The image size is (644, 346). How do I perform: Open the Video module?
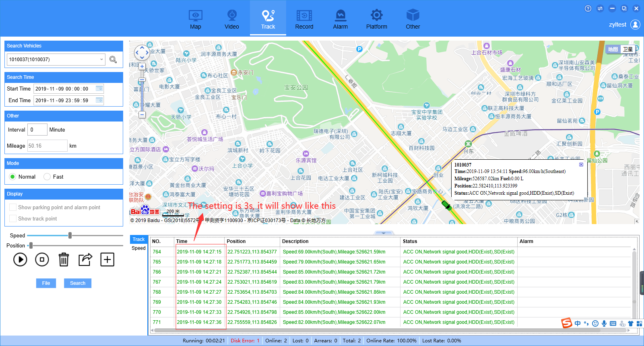click(x=232, y=19)
